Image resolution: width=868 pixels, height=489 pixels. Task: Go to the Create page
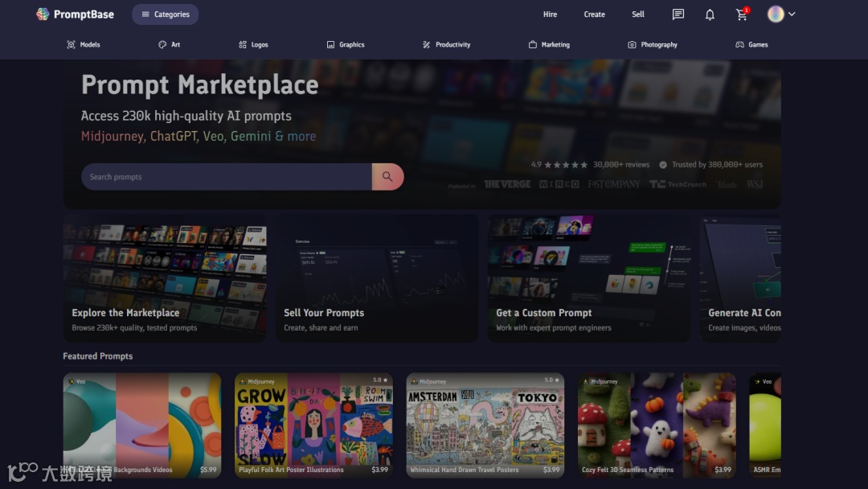pyautogui.click(x=594, y=14)
